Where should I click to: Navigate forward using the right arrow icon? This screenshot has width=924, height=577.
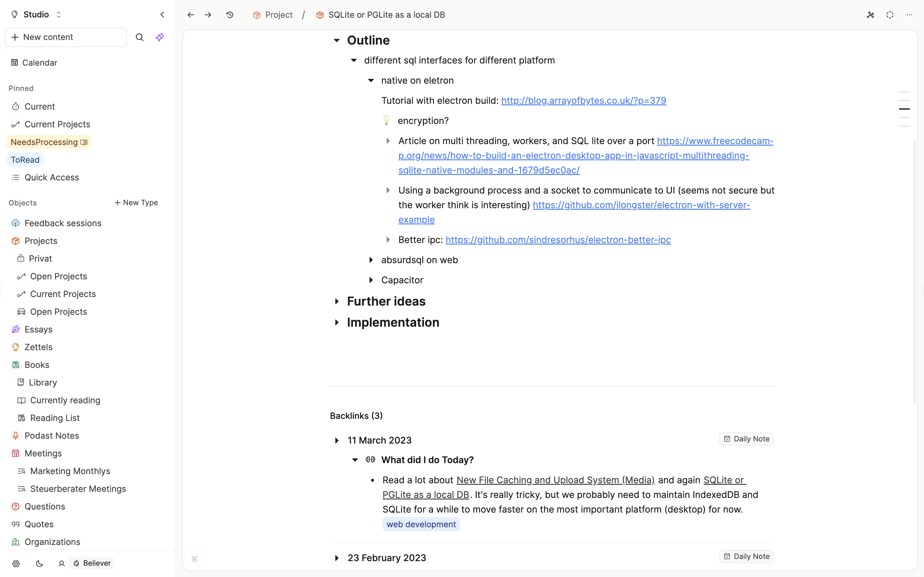[208, 15]
